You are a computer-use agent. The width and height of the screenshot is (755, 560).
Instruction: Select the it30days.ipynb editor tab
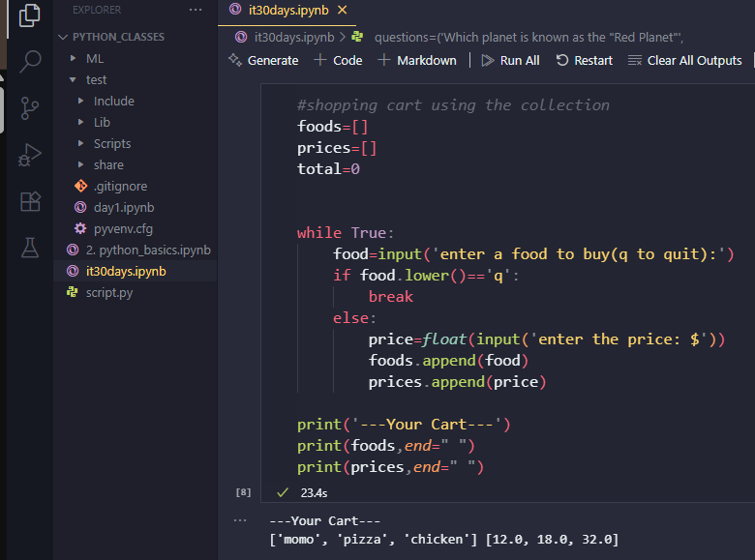287,11
